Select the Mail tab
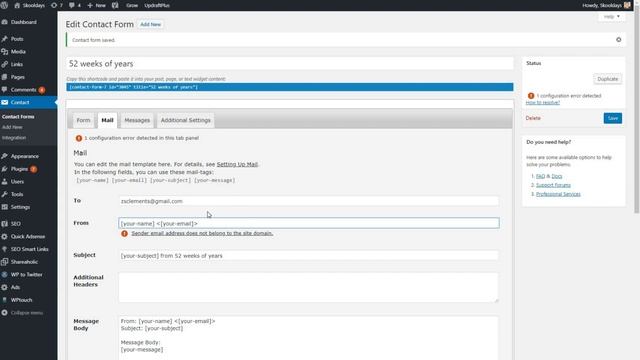This screenshot has height=360, width=640. coord(107,120)
